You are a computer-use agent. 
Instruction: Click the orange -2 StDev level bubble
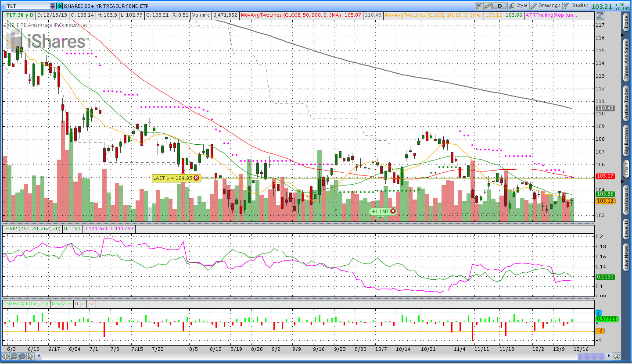click(600, 331)
